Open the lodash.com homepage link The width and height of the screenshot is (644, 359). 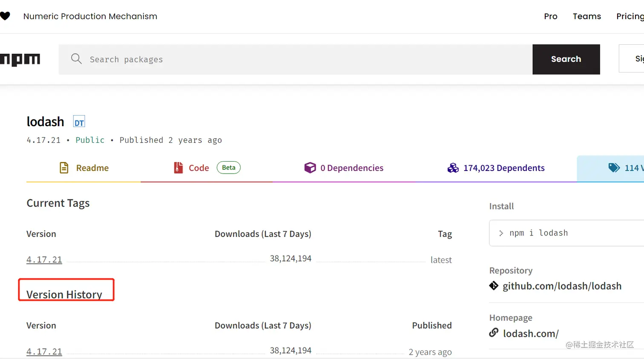(x=531, y=333)
